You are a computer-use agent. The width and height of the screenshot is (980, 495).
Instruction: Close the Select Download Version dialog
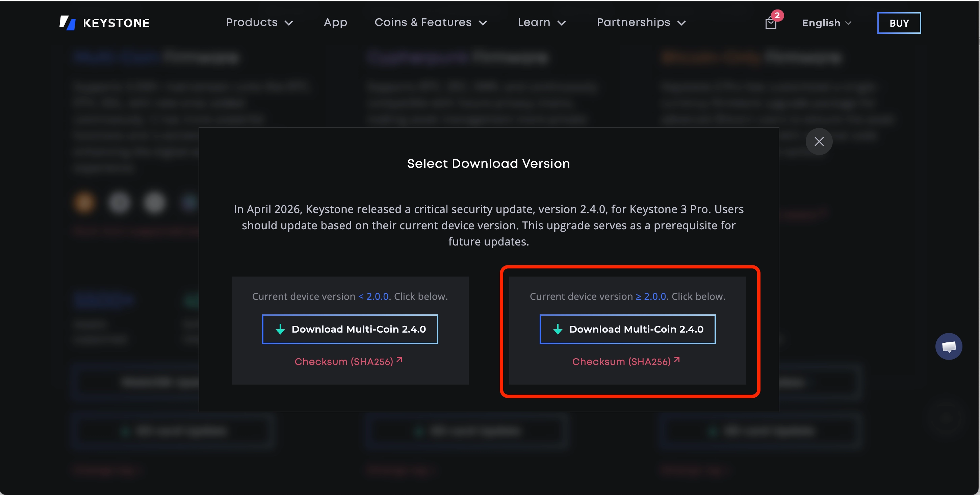point(819,141)
